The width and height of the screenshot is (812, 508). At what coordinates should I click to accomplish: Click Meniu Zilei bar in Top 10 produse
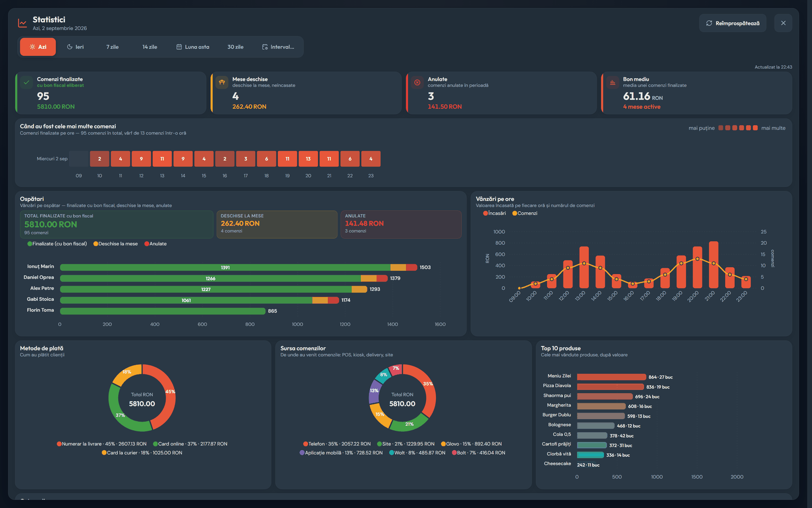tap(612, 377)
